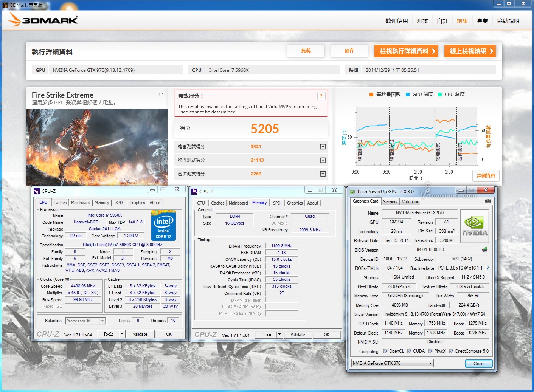Image resolution: width=534 pixels, height=392 pixels.
Task: Click the GPU-Z title bar icon
Action: 352,192
